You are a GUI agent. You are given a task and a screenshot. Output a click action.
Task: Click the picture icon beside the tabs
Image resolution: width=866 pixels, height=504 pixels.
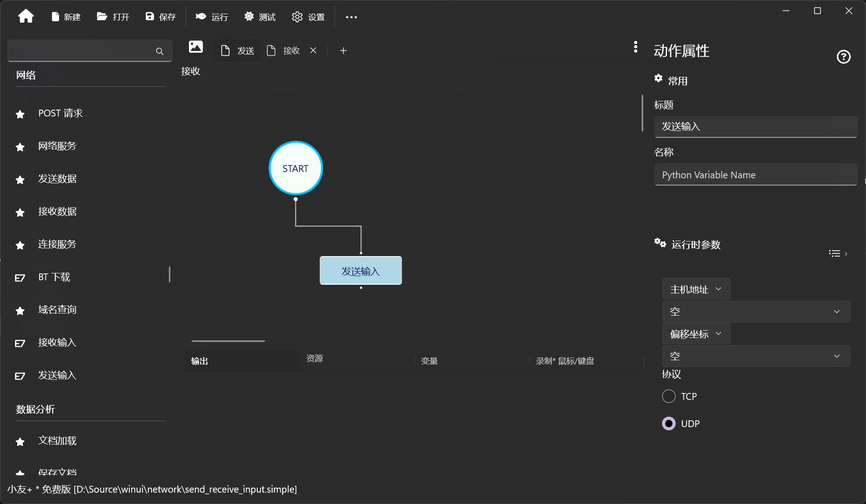point(196,47)
